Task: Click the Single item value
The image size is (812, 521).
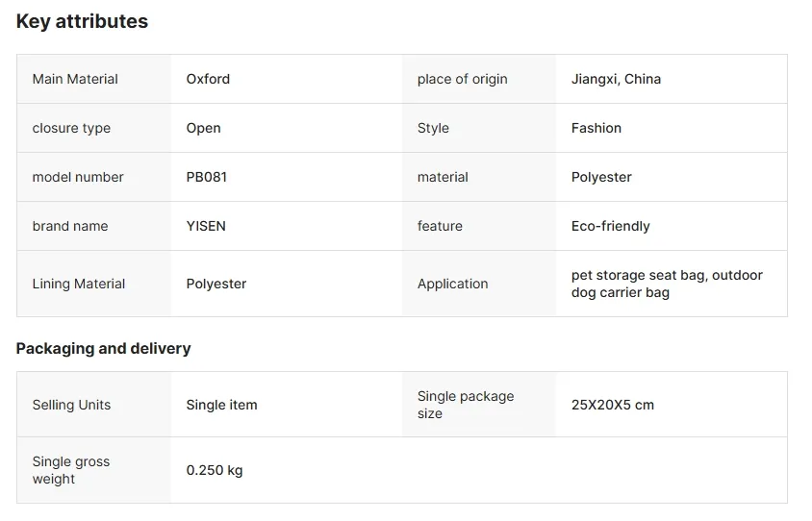Action: tap(221, 405)
